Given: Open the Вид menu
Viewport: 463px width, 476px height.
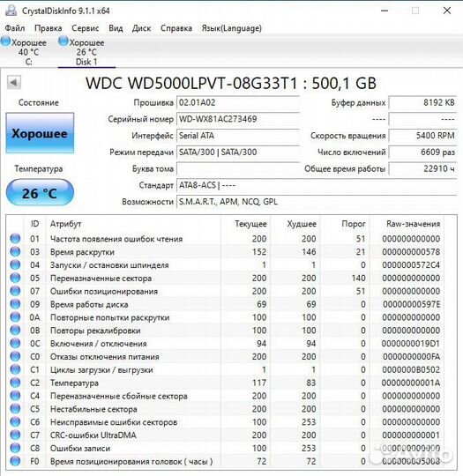Looking at the screenshot, I should pyautogui.click(x=116, y=28).
